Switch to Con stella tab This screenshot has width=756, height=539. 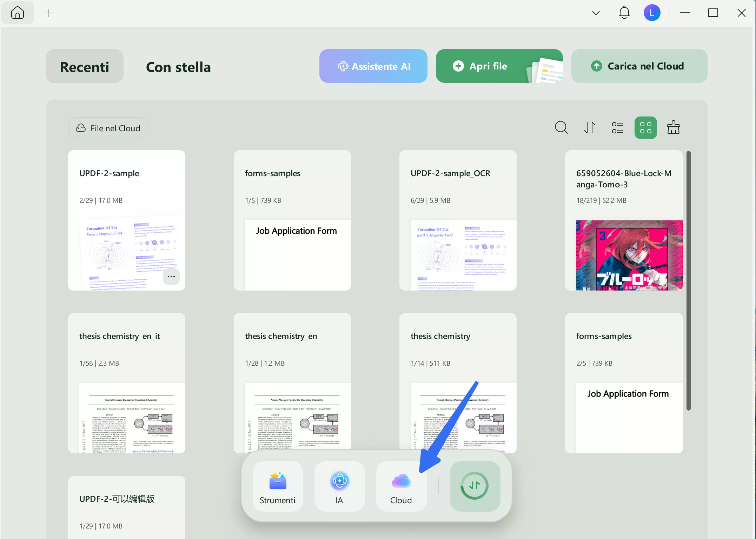point(178,66)
